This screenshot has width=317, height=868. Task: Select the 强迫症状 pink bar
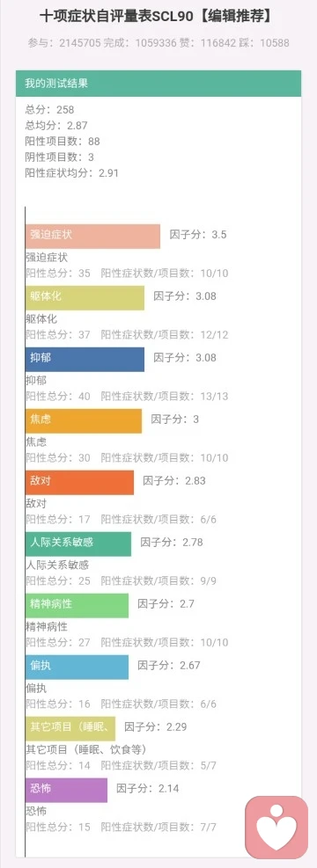93,237
